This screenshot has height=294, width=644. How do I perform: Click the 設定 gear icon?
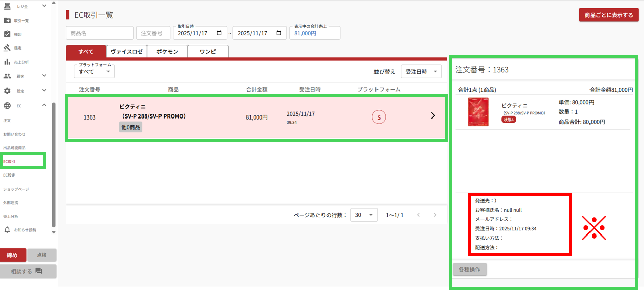[7, 91]
